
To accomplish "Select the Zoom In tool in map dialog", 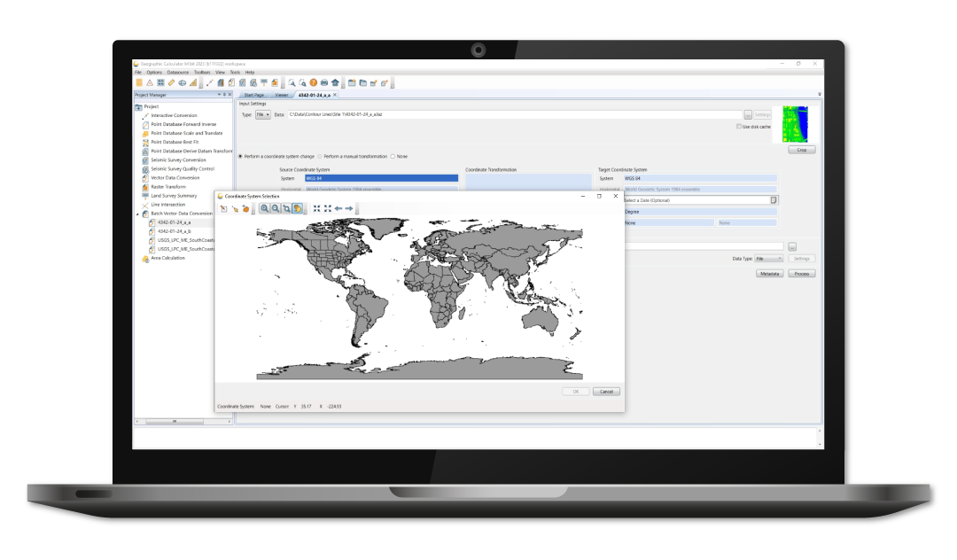I will (264, 208).
